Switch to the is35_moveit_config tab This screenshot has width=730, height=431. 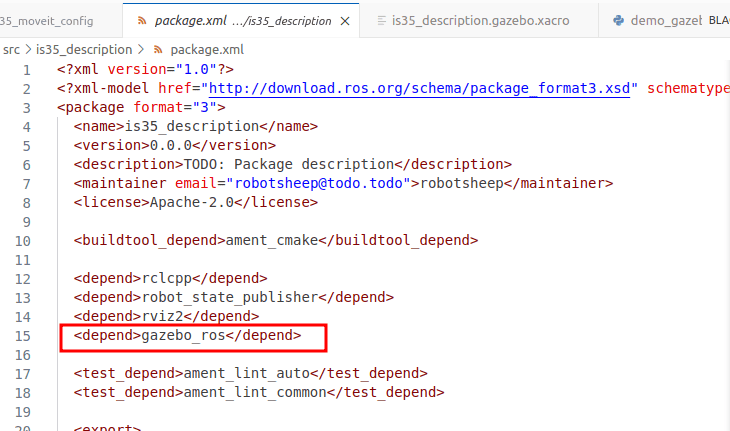[x=47, y=21]
